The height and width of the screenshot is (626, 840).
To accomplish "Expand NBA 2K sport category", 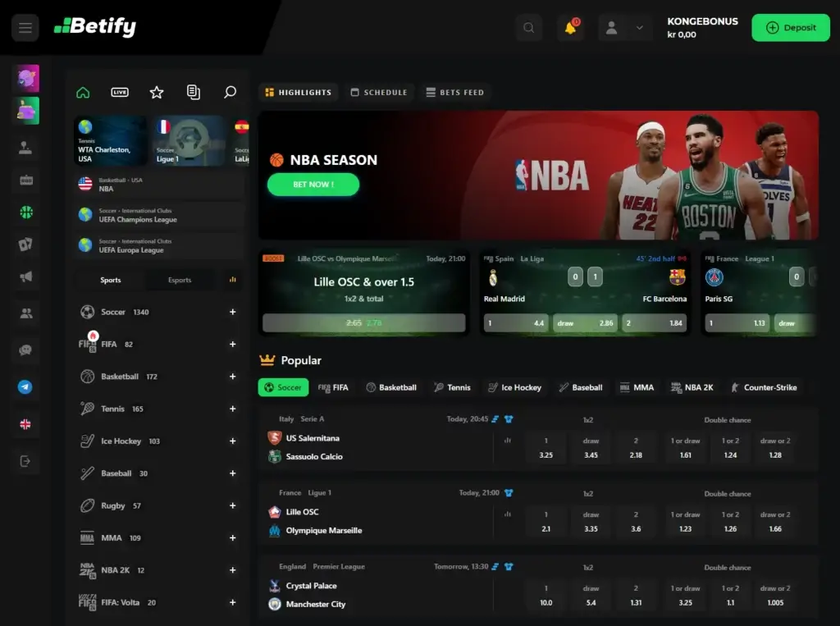I will click(232, 570).
